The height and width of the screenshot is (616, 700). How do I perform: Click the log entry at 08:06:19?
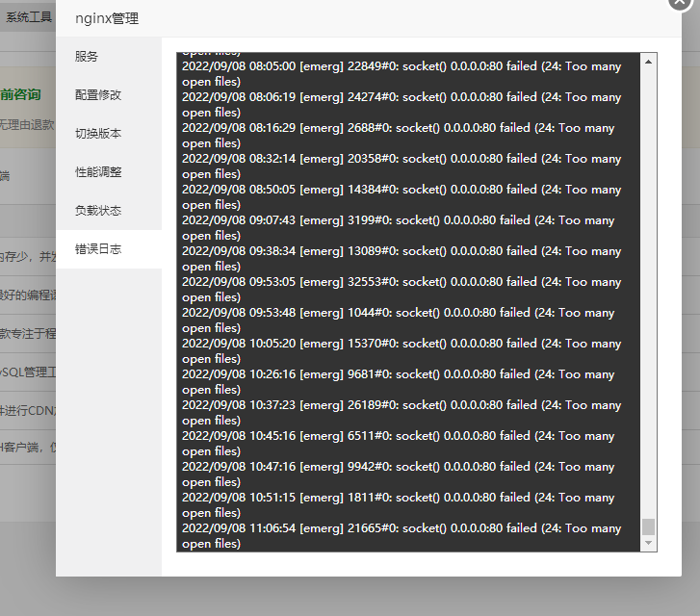tap(402, 105)
